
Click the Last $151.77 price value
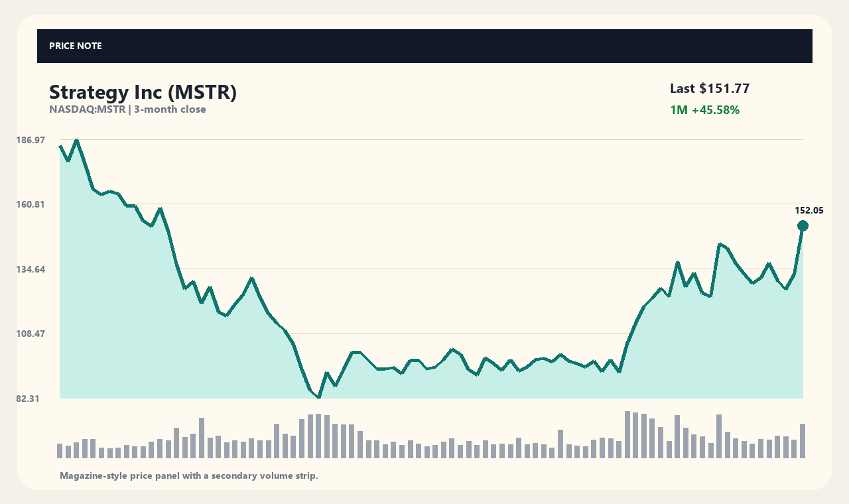(710, 88)
